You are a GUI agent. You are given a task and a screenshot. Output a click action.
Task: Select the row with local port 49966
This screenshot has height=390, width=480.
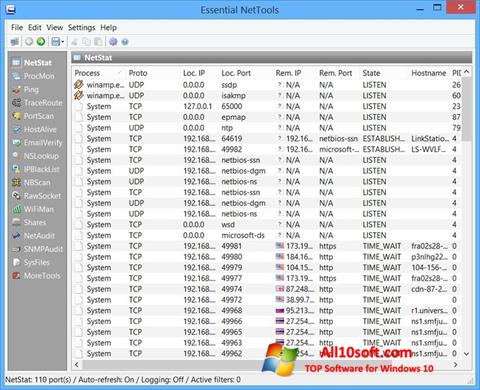point(267,321)
